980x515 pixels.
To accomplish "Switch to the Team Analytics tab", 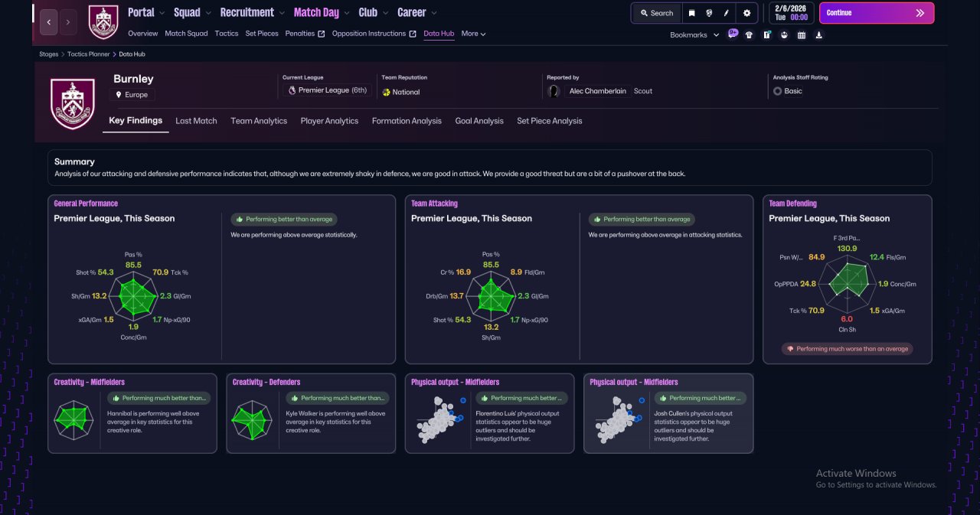I will (x=259, y=121).
